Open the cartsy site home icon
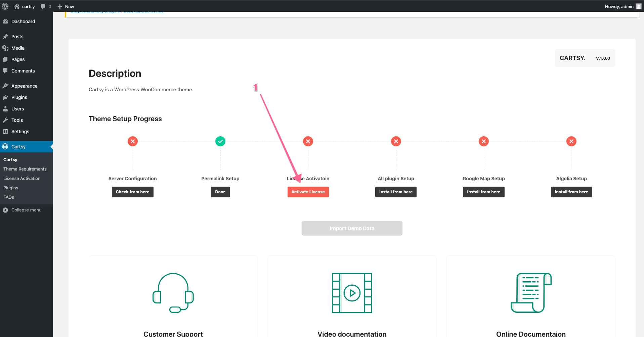The image size is (644, 337). click(x=17, y=6)
